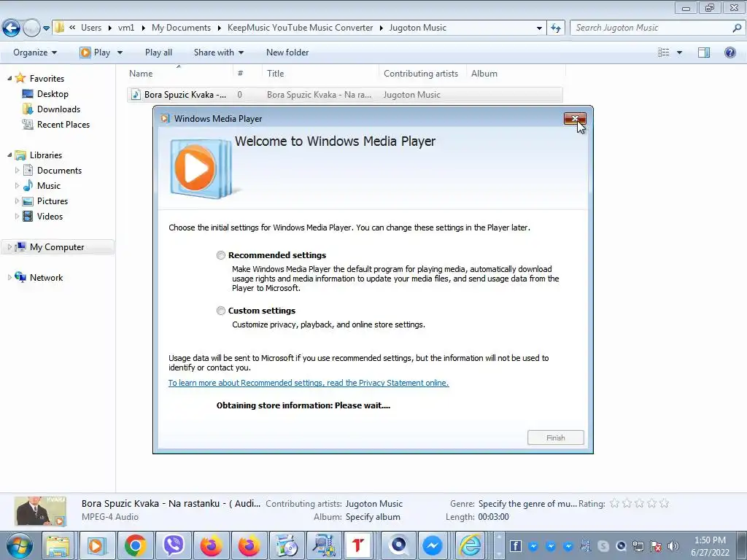Select Desktop under Favorites

pos(53,94)
